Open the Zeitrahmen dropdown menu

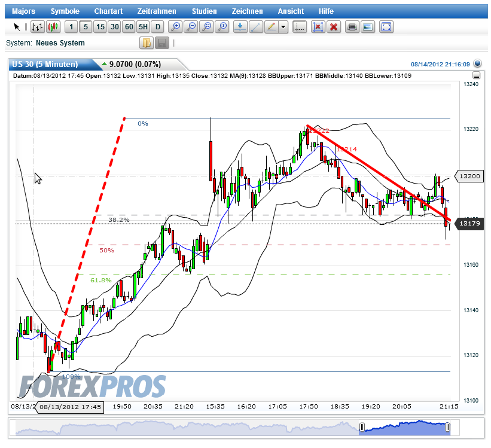click(x=157, y=11)
